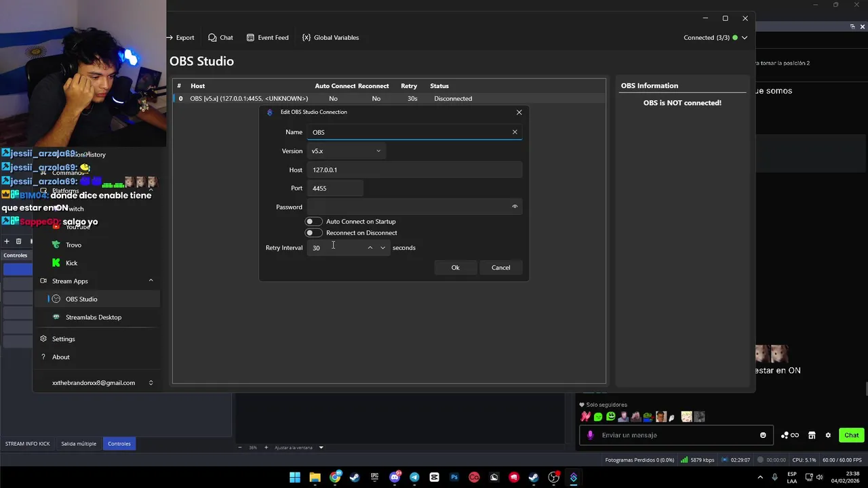
Task: Click the Port field showing 4455
Action: [335, 188]
